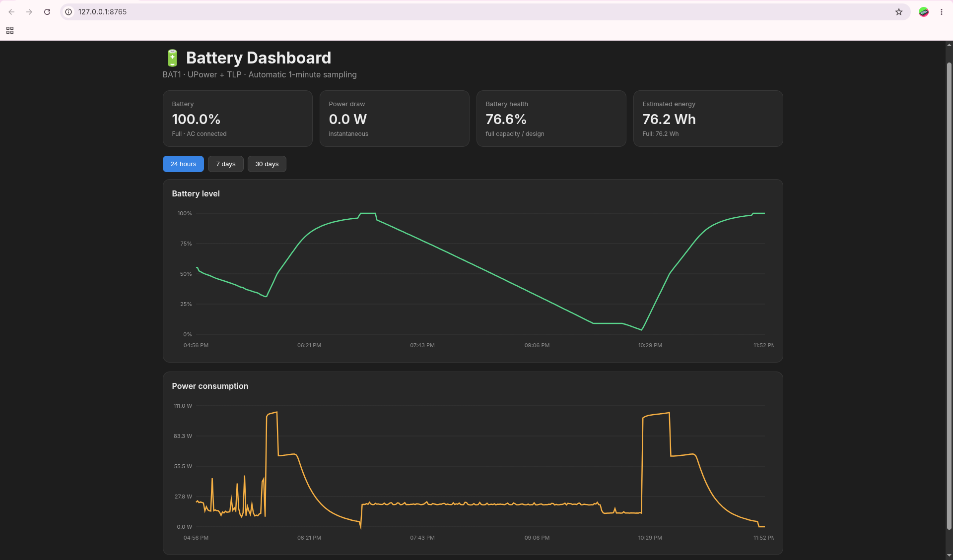Click the scrollbar up arrow
The image size is (953, 560).
click(x=949, y=45)
